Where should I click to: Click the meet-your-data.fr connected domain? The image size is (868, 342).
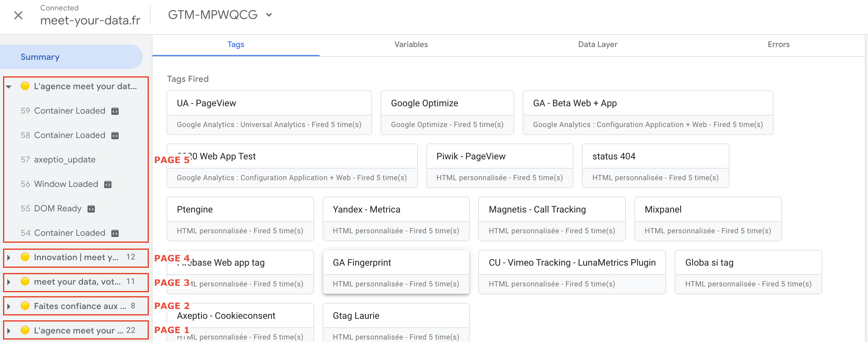[x=90, y=20]
